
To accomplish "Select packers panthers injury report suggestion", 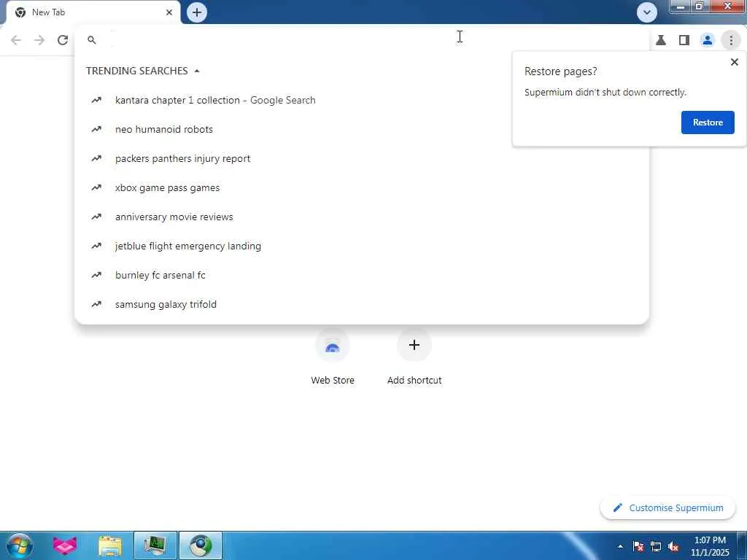I will [362, 158].
